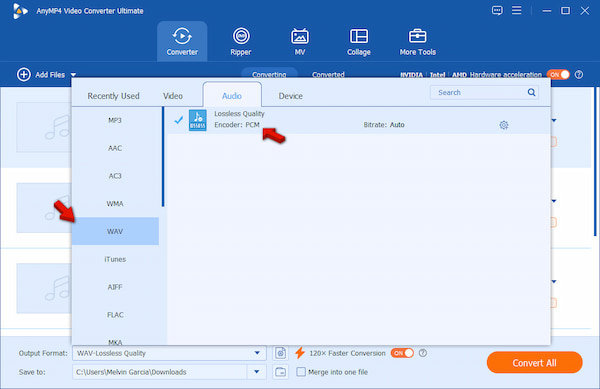Click Add Files label
This screenshot has width=600, height=389.
(50, 75)
